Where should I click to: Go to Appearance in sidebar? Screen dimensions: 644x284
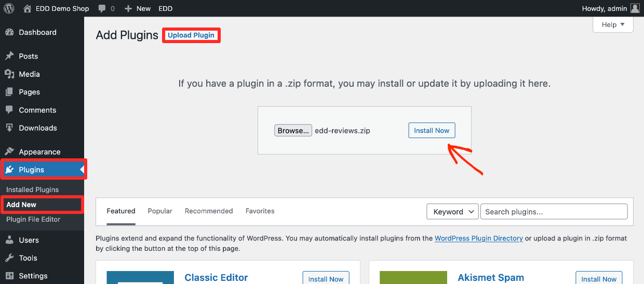pos(39,152)
